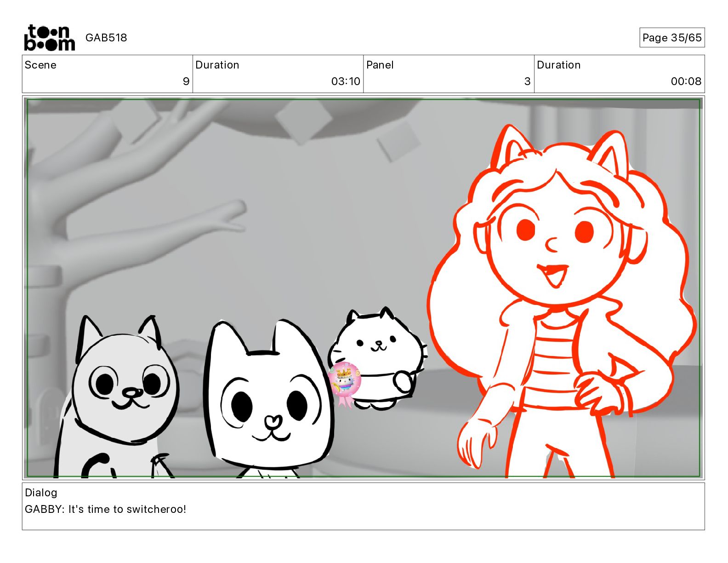Click the Panel label

pos(380,65)
